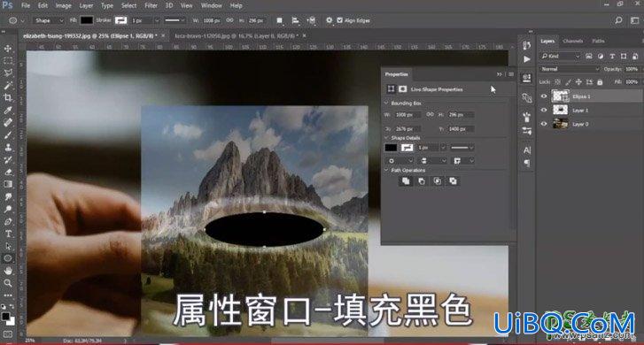Open the stroke line style dropdown in options bar
The width and height of the screenshot is (644, 345).
click(175, 20)
